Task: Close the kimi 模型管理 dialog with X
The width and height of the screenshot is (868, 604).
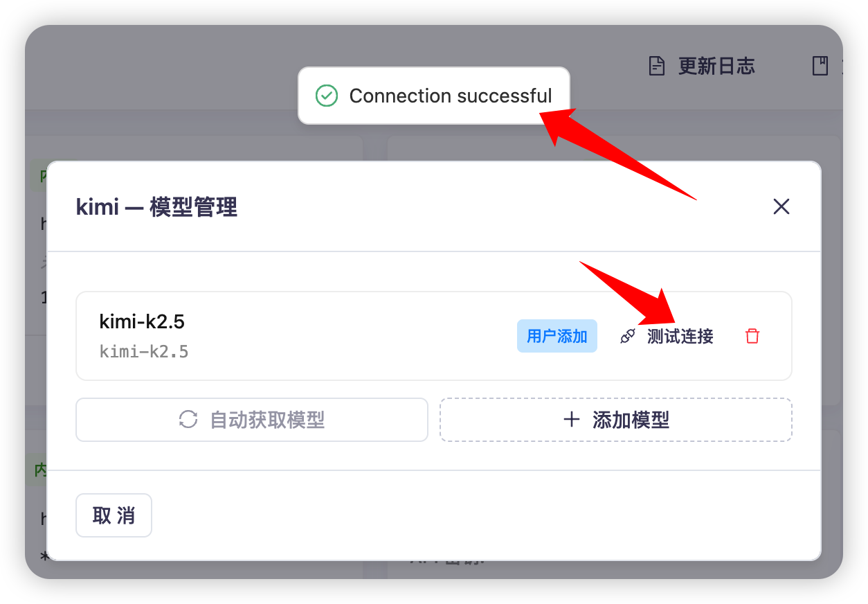Action: coord(781,206)
